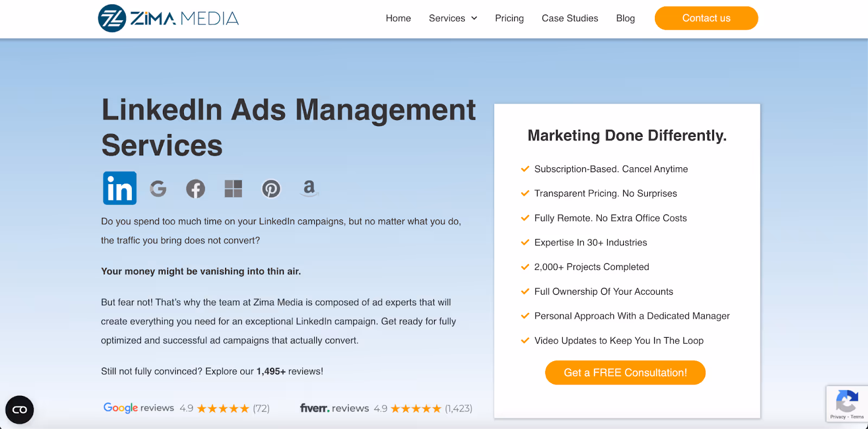Open Google reviews rating badge

pos(187,408)
